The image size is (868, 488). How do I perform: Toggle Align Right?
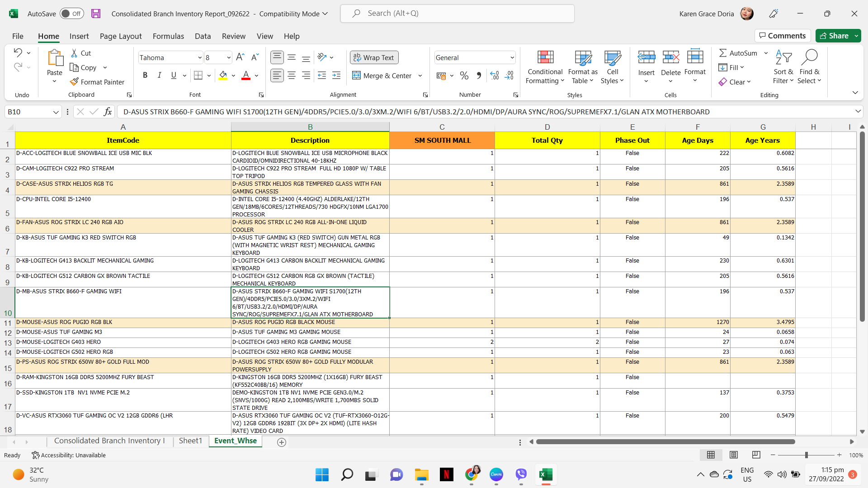coord(306,75)
